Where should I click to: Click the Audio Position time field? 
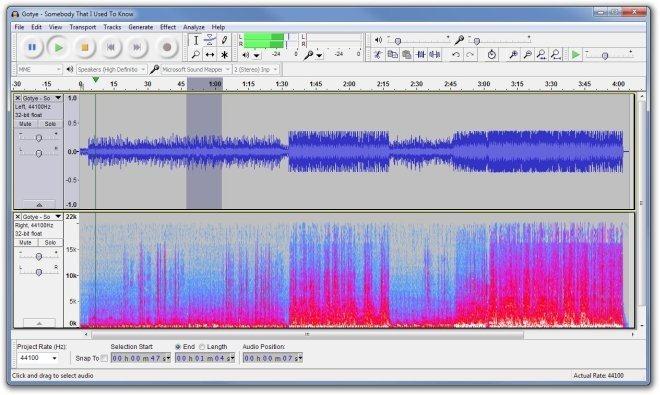pyautogui.click(x=273, y=358)
